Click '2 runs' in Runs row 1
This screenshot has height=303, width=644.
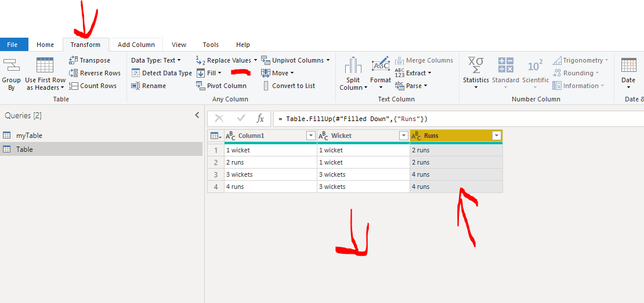[456, 150]
